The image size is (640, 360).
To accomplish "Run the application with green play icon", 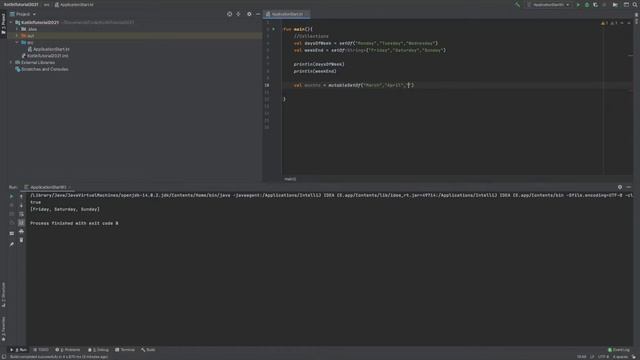I will pos(578,4).
